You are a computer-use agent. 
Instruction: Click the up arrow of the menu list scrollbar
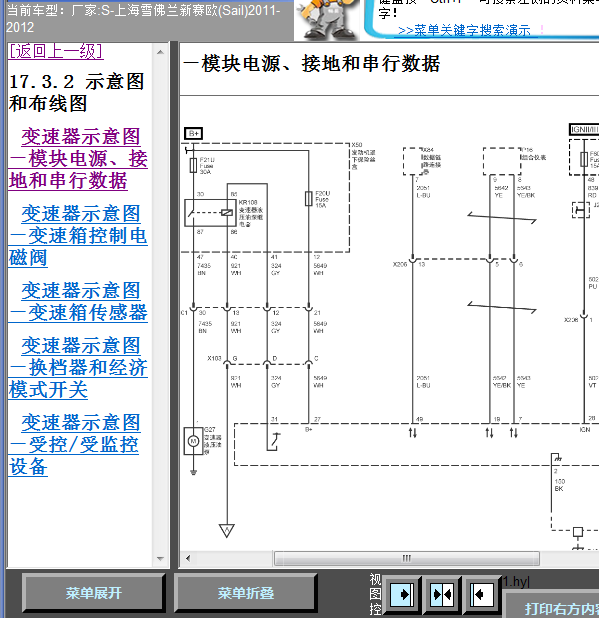160,52
